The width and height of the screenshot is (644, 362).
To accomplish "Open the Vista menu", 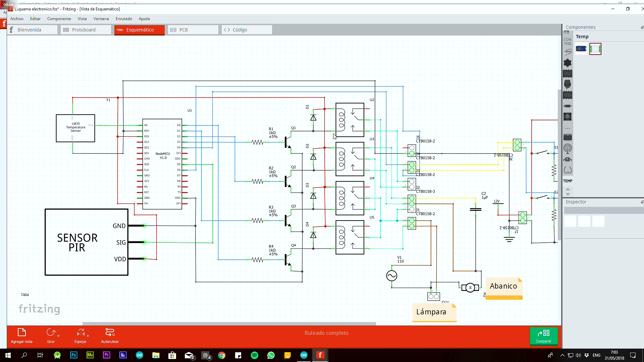I will tap(82, 19).
